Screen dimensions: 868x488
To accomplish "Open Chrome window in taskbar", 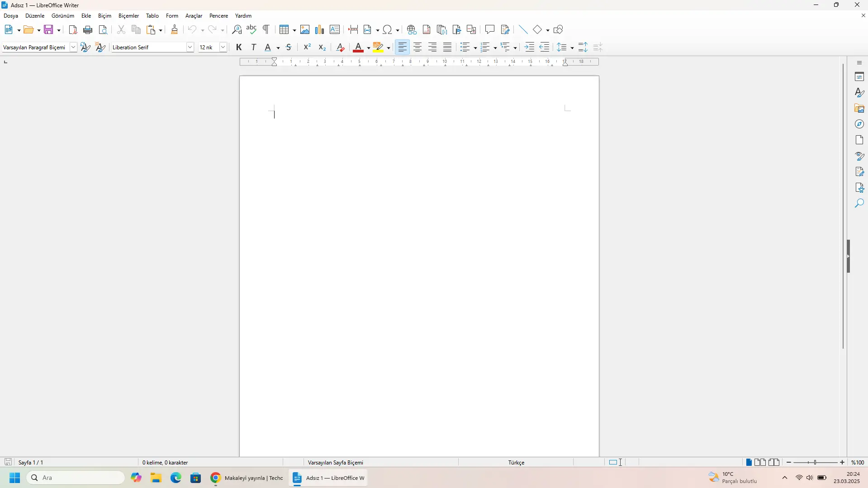I will (x=247, y=478).
